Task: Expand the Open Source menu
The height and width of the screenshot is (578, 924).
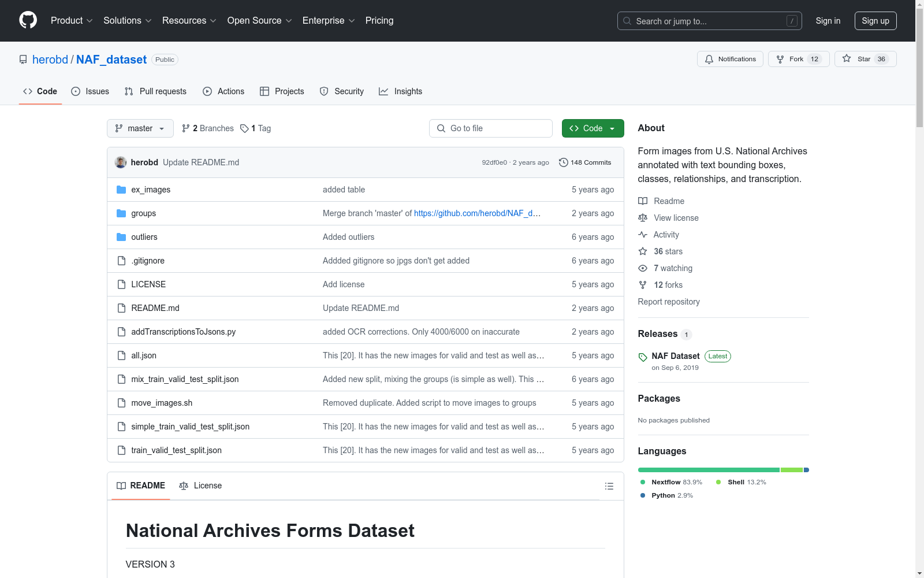Action: [x=259, y=20]
